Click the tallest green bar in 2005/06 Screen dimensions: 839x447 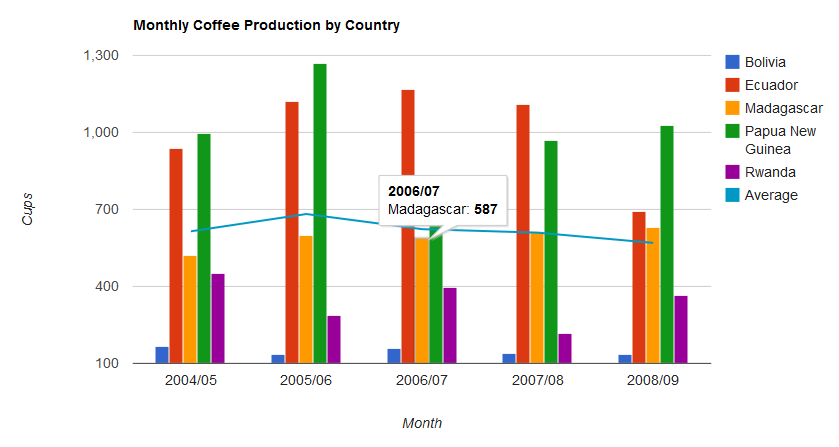[x=320, y=213]
